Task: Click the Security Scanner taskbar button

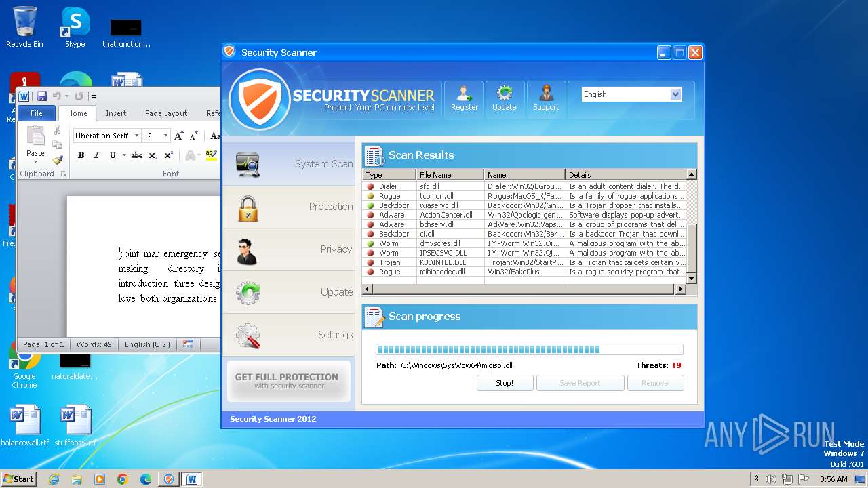Action: 169,479
